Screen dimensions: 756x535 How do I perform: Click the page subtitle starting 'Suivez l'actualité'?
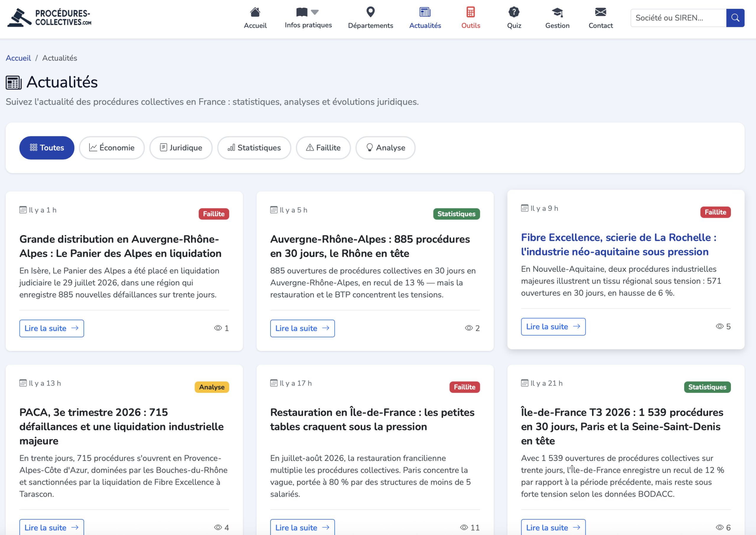(212, 102)
